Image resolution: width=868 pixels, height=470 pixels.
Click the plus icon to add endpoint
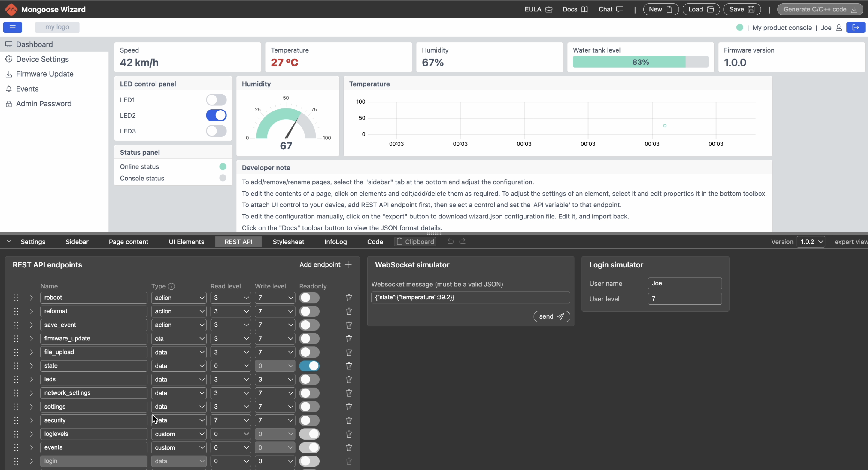(x=348, y=265)
